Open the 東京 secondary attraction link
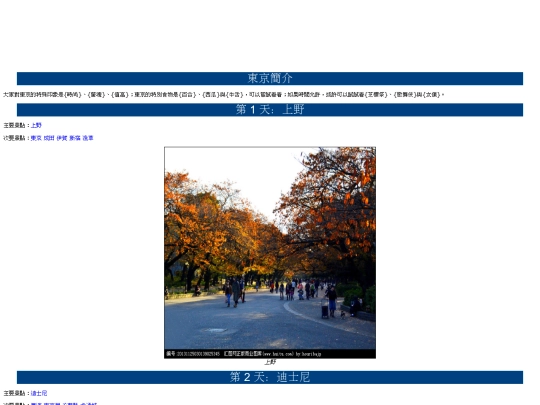The width and height of the screenshot is (540, 405). (36, 138)
